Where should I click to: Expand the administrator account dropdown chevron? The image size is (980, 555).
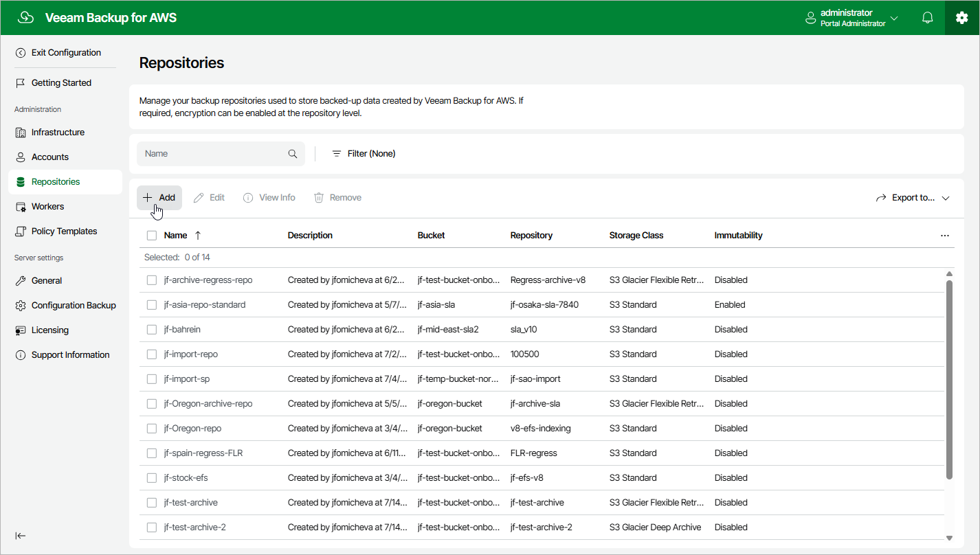[894, 18]
